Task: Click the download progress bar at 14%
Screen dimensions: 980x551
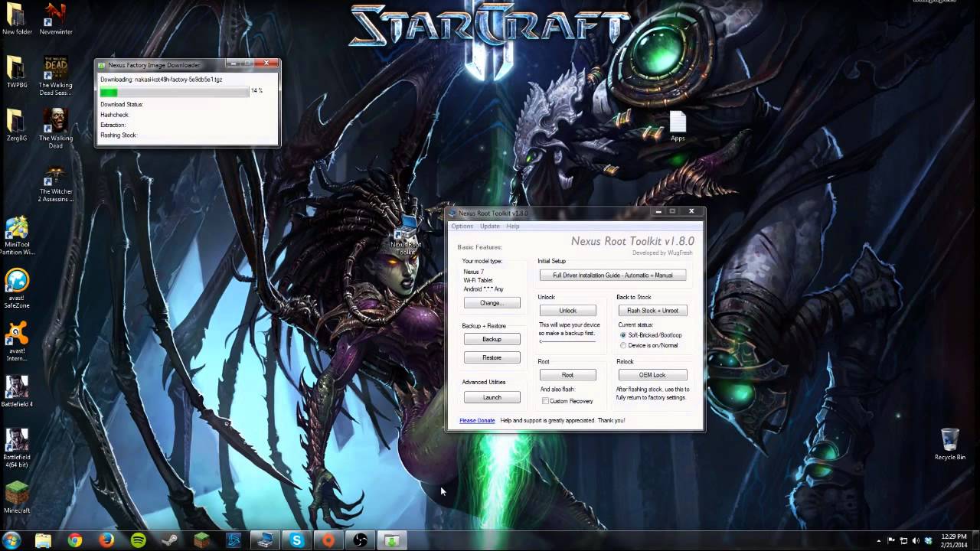Action: (x=175, y=91)
